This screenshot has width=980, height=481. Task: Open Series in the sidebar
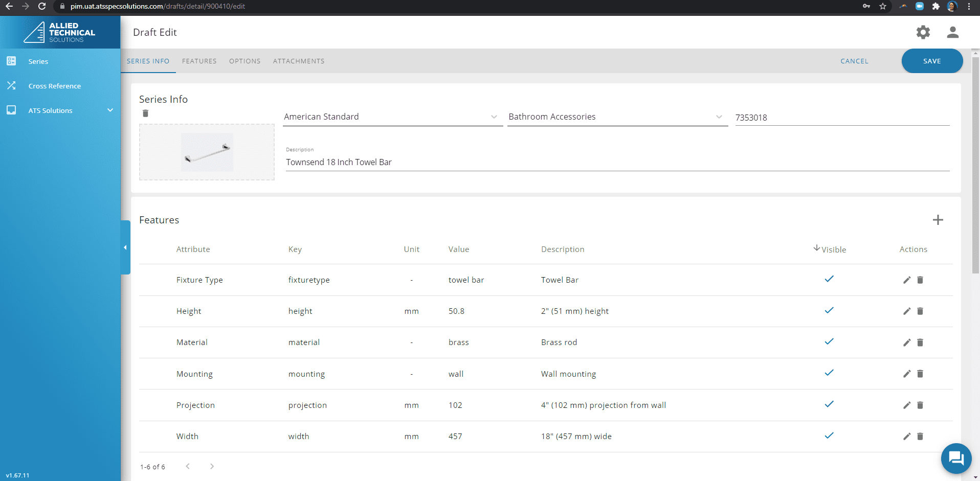coord(38,61)
